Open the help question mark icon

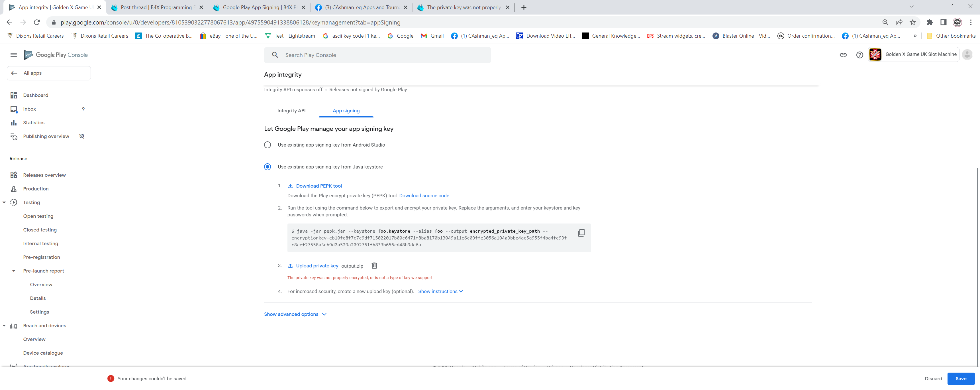pos(859,55)
